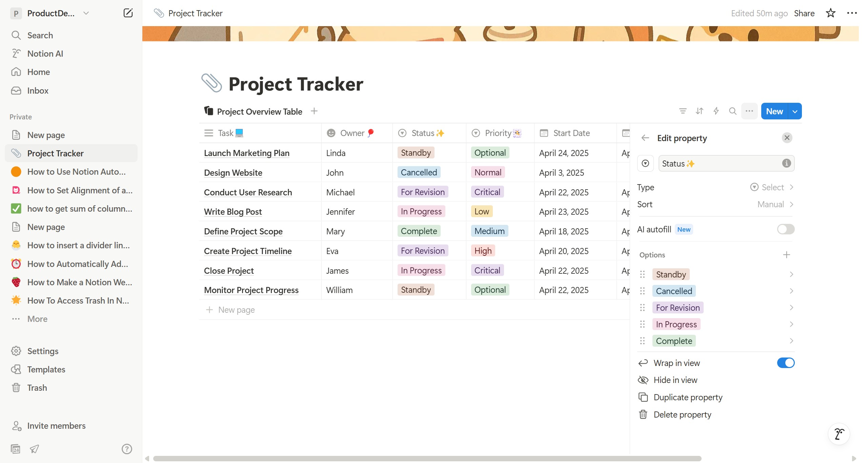868x463 pixels.
Task: Go back using the Edit property arrow
Action: pyautogui.click(x=645, y=138)
